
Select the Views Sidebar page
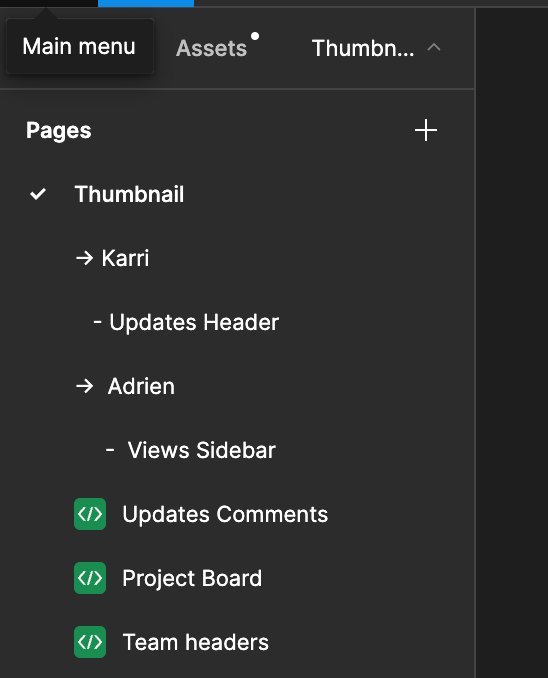tap(202, 450)
